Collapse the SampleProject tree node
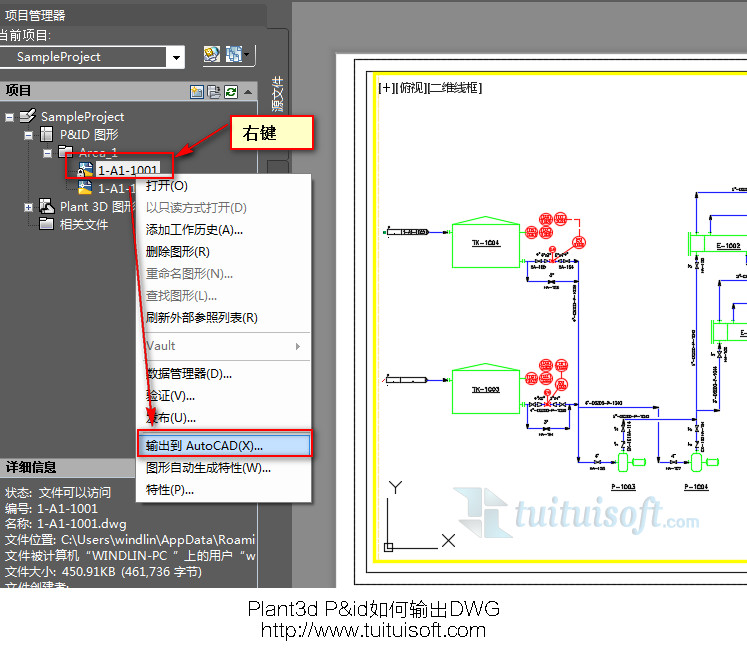This screenshot has height=652, width=747. pyautogui.click(x=10, y=117)
